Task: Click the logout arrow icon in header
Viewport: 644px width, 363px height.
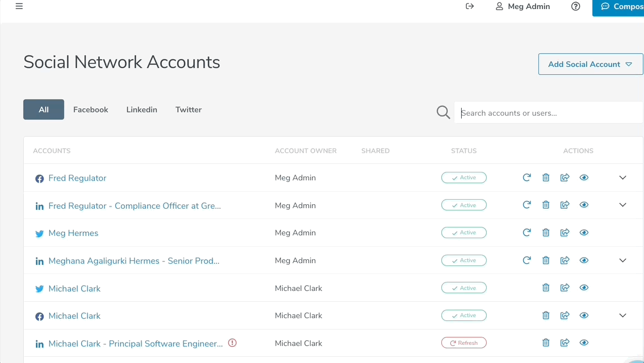Action: pos(470,7)
